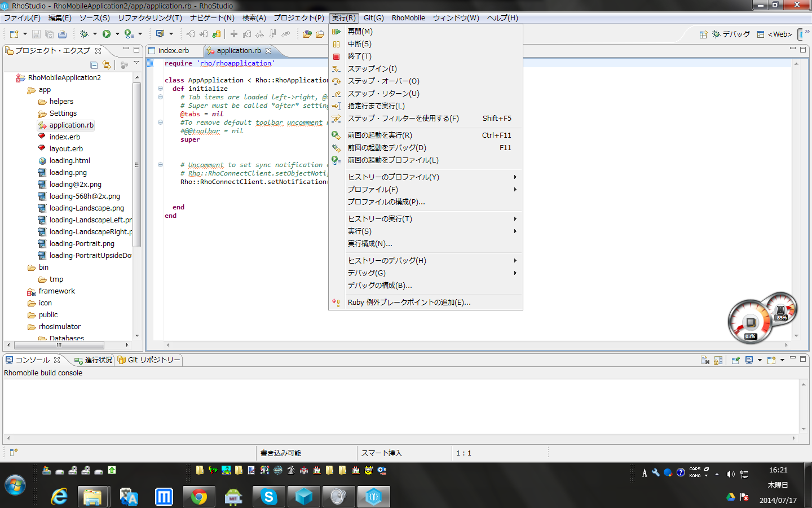Screen dimensions: 812x508
Task: Open Display Selected Console dropdown arrow
Action: tap(760, 360)
